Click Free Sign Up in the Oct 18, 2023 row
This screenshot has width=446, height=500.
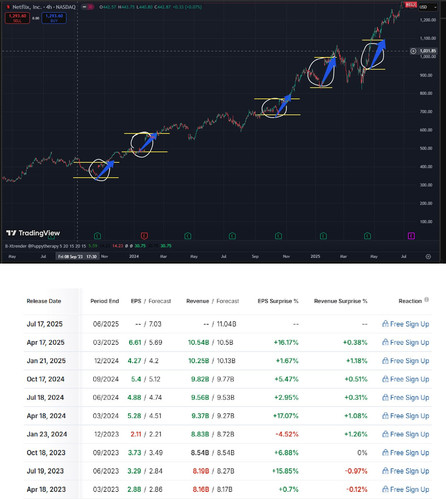[406, 453]
